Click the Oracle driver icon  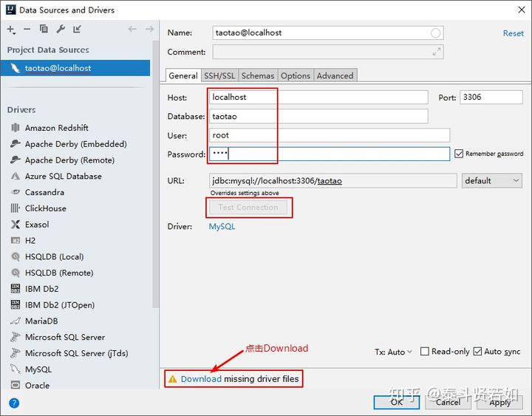point(16,385)
